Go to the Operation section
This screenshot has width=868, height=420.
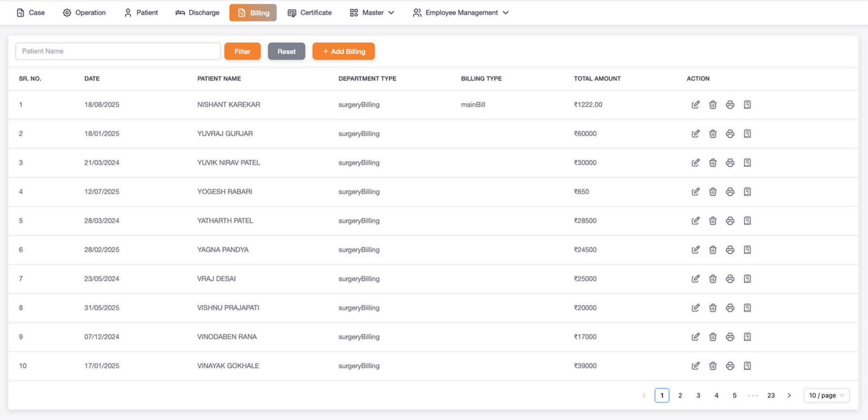[84, 12]
